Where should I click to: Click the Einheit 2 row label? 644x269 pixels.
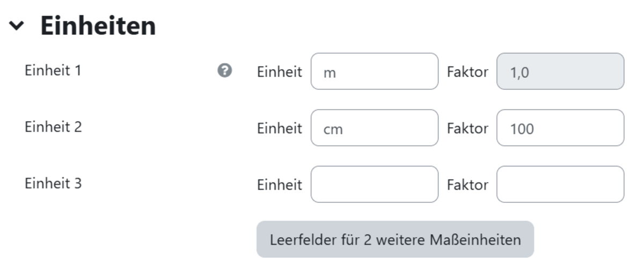pos(53,127)
